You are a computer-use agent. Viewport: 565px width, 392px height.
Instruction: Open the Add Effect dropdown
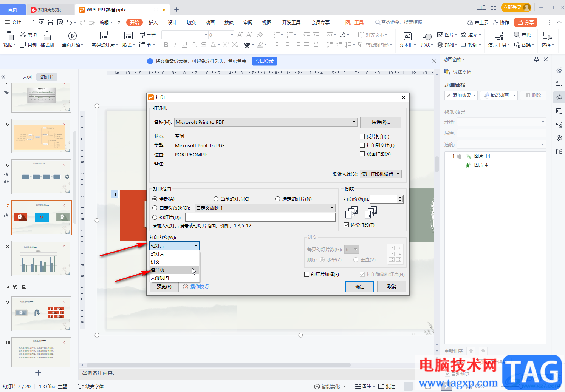pos(461,95)
